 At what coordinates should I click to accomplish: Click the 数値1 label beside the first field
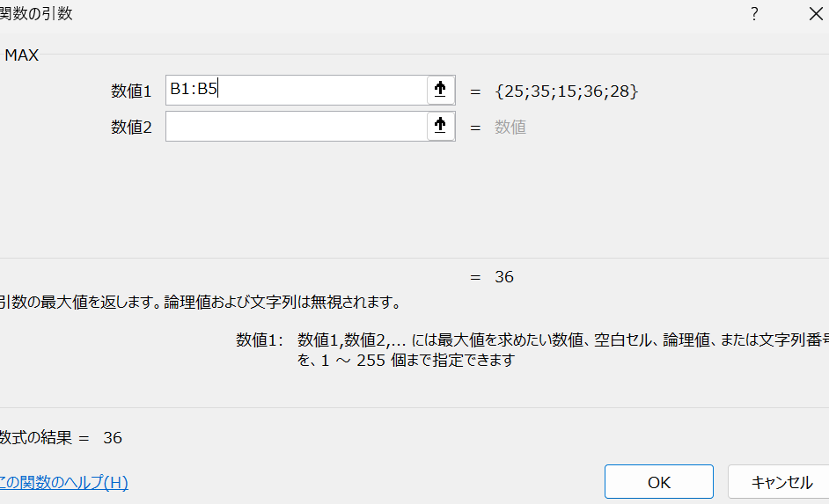(131, 91)
